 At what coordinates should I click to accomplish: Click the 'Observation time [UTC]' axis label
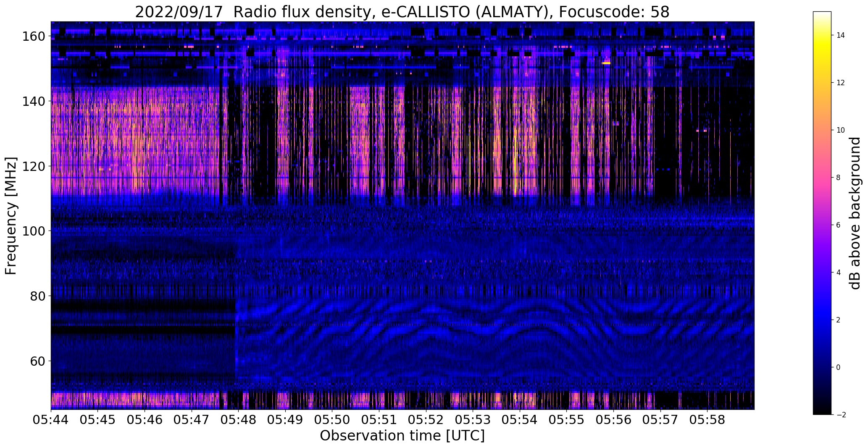click(402, 436)
